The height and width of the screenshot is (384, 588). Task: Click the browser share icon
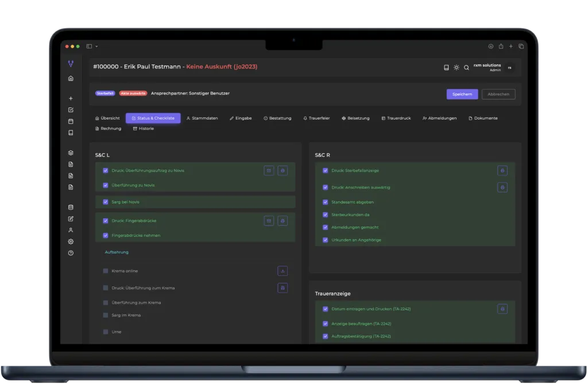[x=501, y=46]
